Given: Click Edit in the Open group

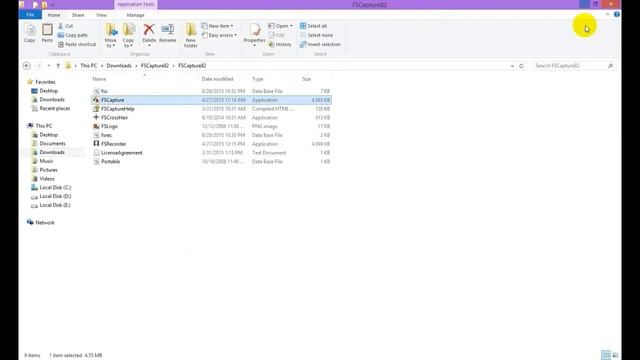Looking at the screenshot, I should [276, 35].
